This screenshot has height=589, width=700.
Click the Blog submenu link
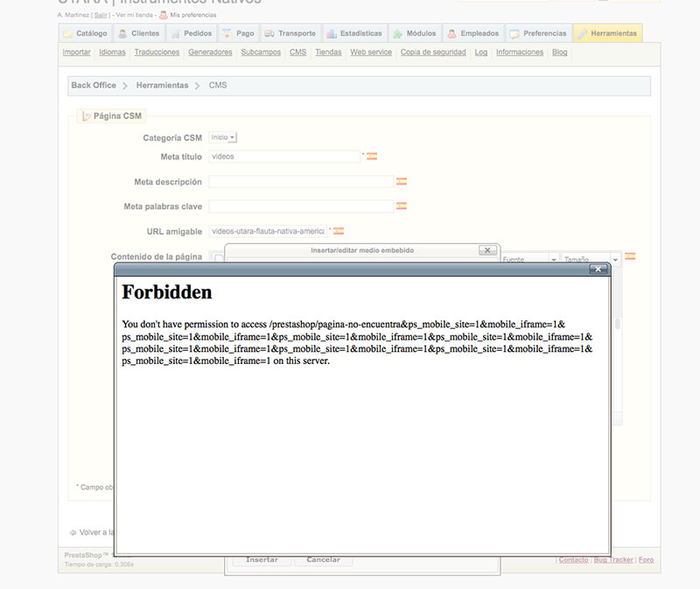[x=559, y=53]
